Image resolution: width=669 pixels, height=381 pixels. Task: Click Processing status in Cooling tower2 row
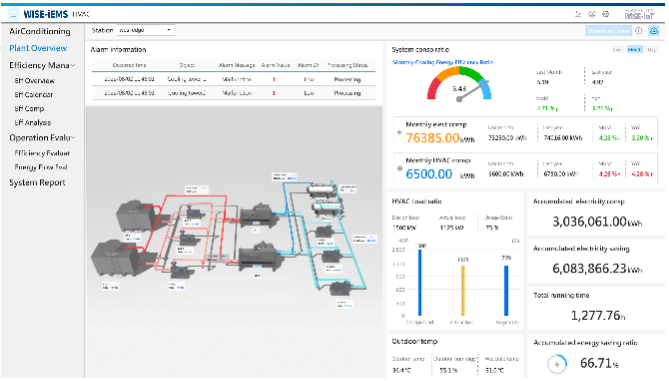(347, 93)
